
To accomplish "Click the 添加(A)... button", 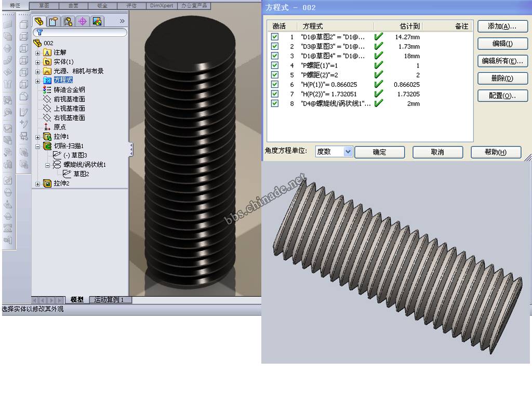I will 502,26.
